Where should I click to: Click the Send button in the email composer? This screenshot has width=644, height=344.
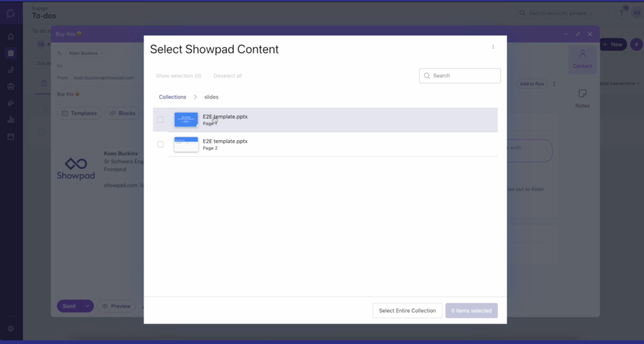pos(69,306)
